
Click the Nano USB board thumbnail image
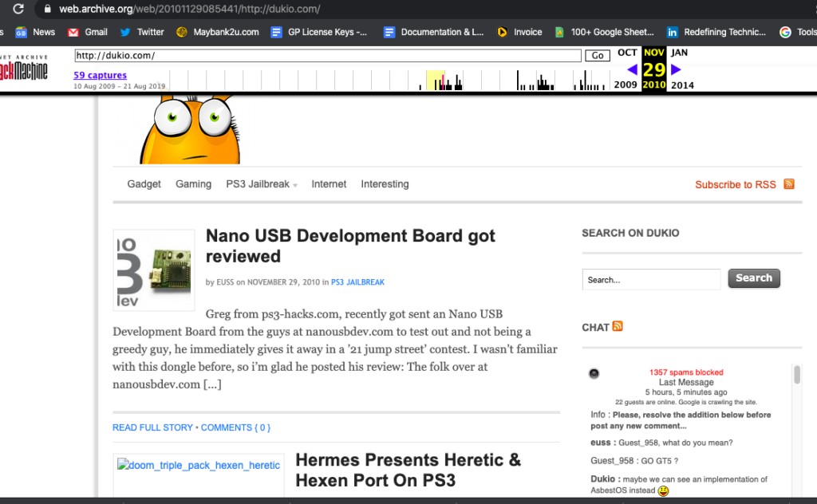tap(154, 270)
